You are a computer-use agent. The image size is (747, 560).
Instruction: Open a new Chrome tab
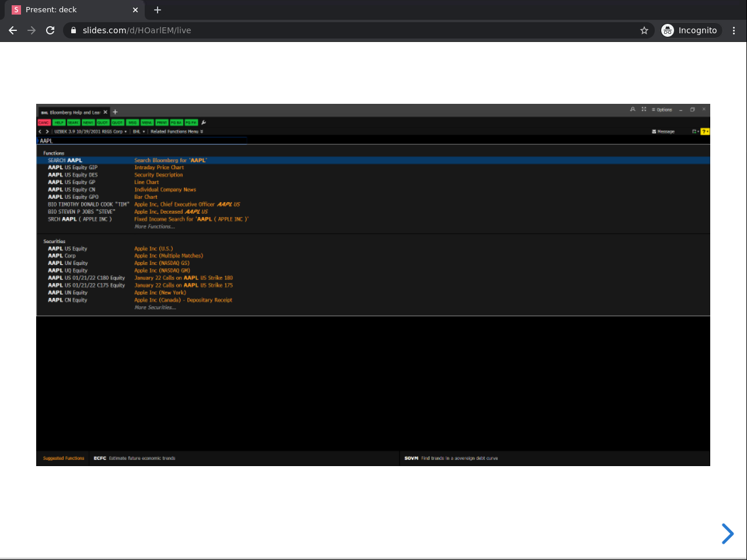coord(158,10)
